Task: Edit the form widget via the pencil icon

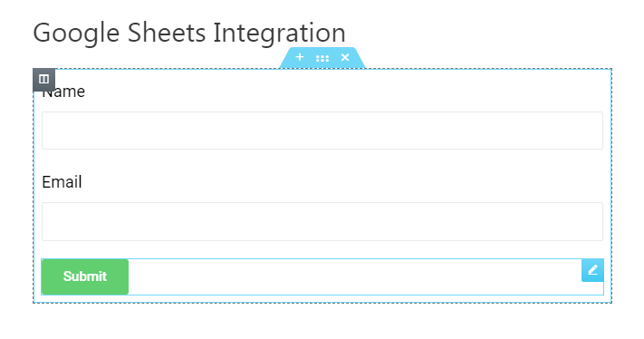Action: click(592, 270)
